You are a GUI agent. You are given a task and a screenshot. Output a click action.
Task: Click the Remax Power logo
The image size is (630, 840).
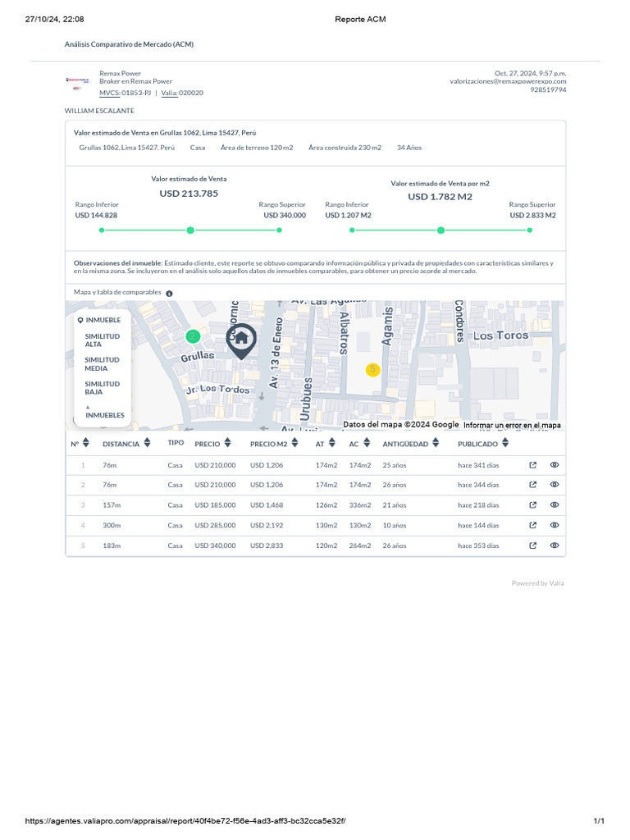[77, 82]
